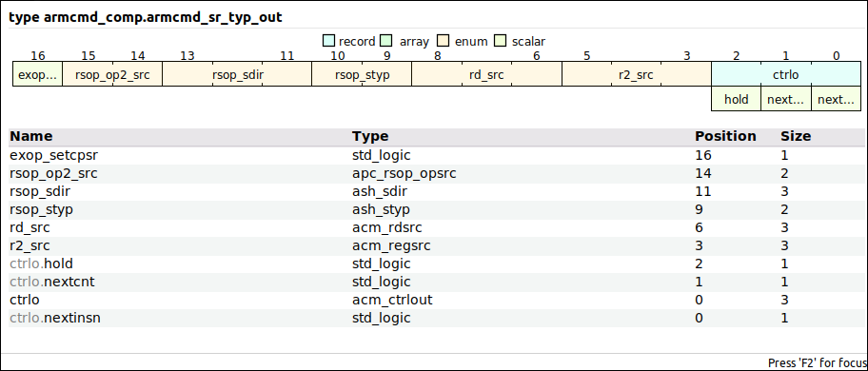This screenshot has height=371, width=868.
Task: Select the rsop_styp field in diagram
Action: coord(362,74)
